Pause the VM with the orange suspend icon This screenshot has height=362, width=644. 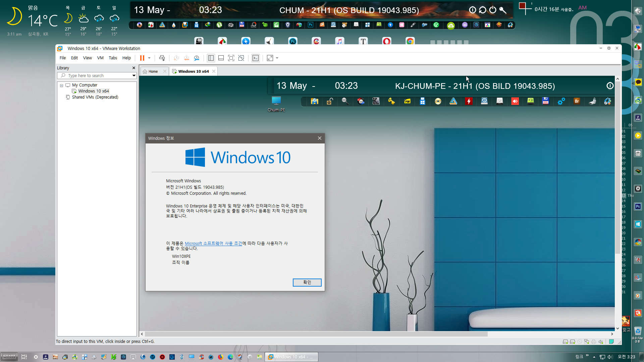pyautogui.click(x=142, y=58)
